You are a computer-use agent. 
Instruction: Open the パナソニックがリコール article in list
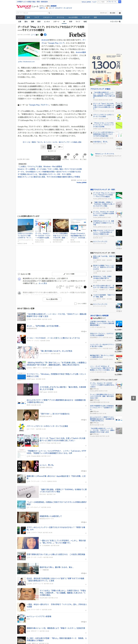coord(47,426)
